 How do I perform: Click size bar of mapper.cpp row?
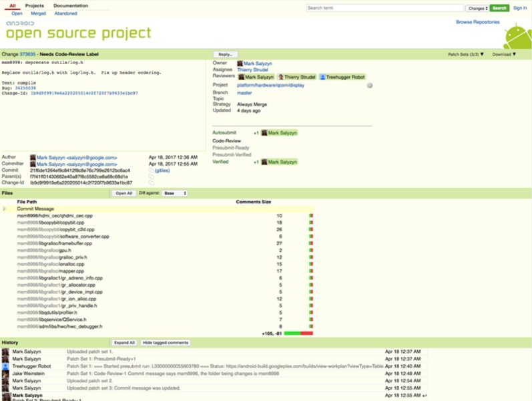pyautogui.click(x=311, y=271)
